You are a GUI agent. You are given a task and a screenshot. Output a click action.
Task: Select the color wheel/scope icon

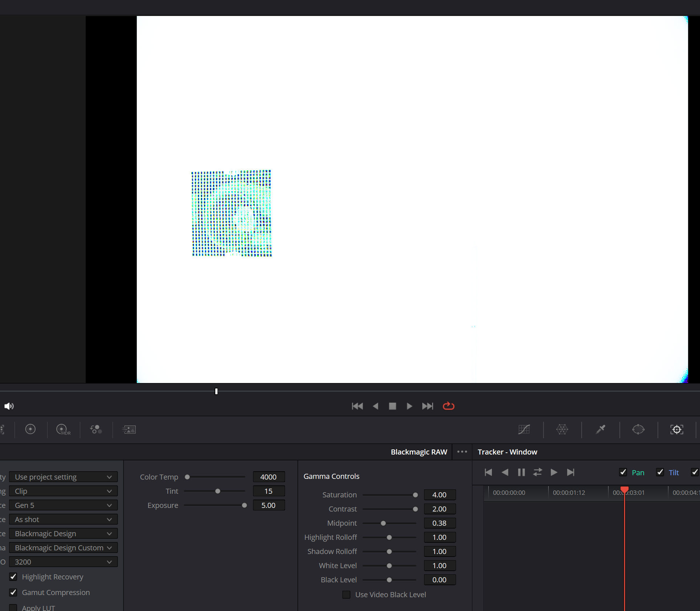[30, 429]
